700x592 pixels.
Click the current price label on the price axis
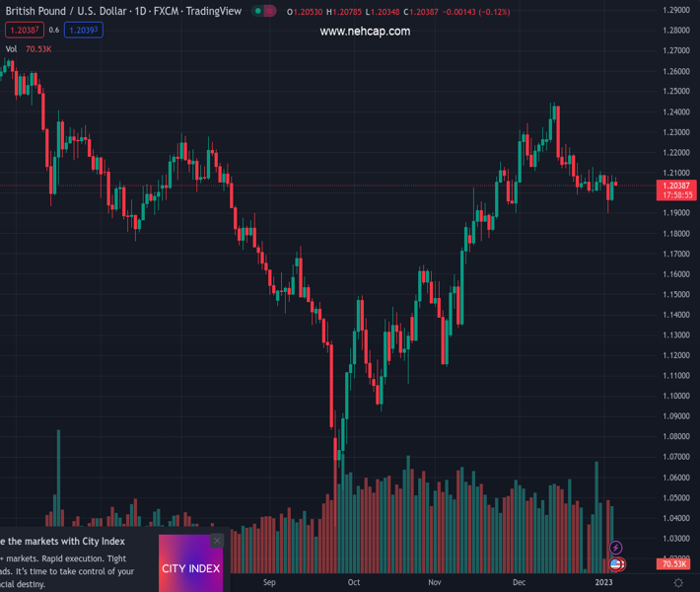coord(677,185)
